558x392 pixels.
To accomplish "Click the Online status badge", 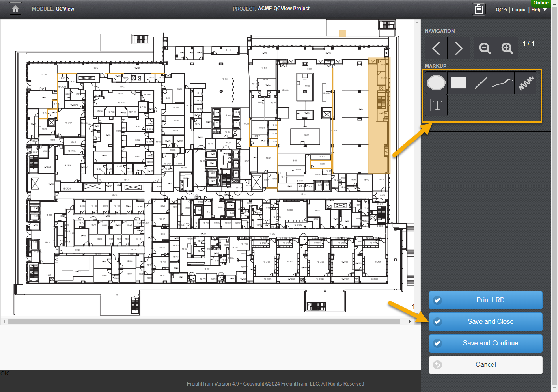I will click(541, 3).
